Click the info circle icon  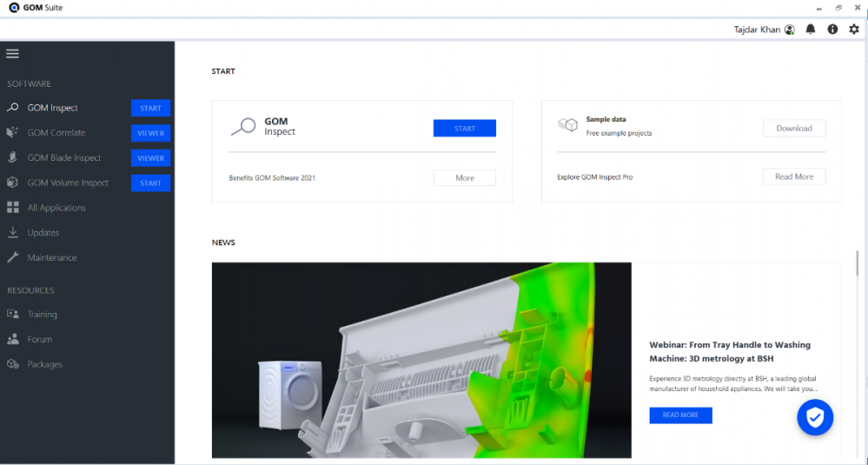832,30
